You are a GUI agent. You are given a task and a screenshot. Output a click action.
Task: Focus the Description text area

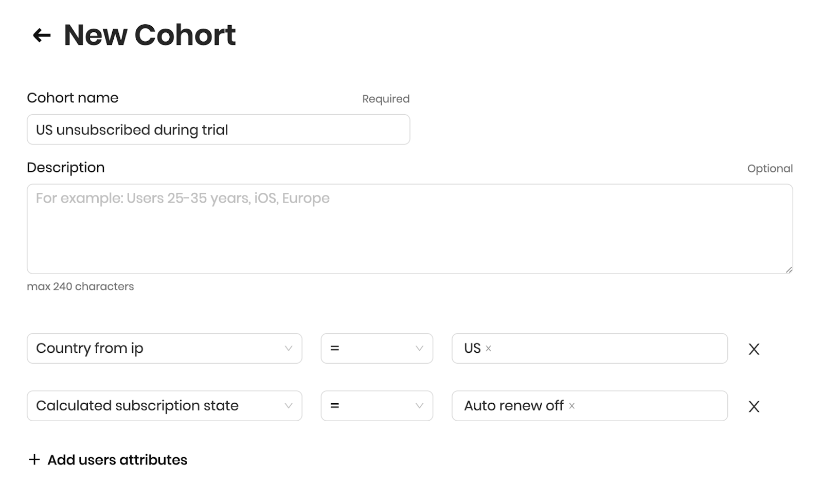point(409,229)
